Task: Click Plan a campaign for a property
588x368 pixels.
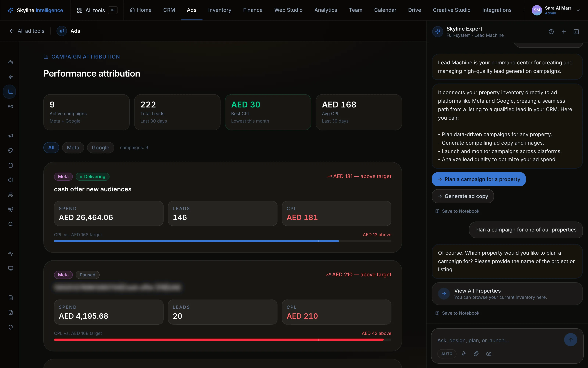Action: [479, 179]
